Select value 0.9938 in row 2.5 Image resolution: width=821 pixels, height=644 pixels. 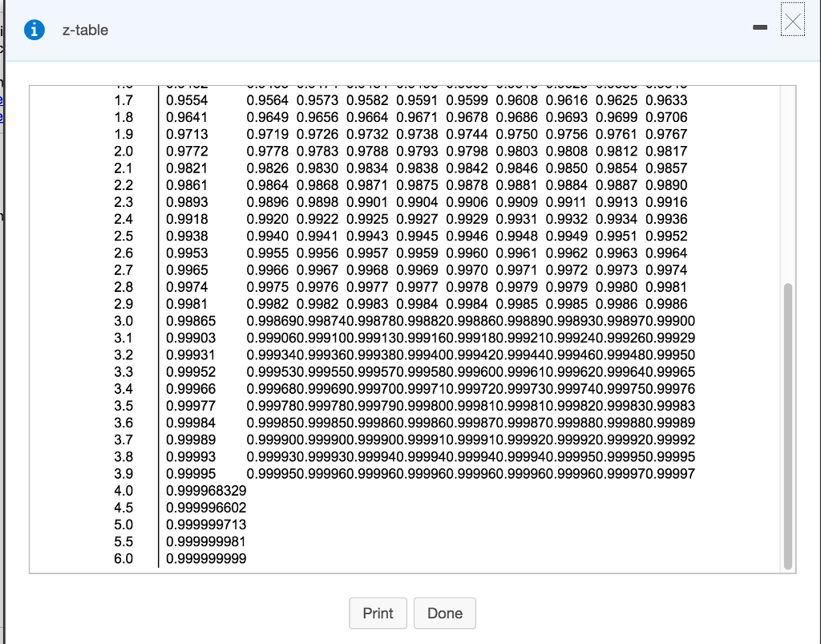187,236
